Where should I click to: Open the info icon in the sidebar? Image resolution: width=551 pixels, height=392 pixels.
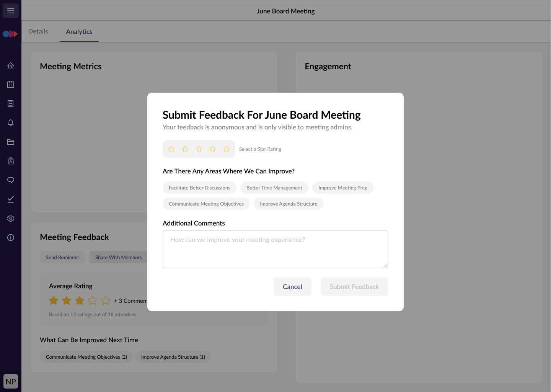(11, 238)
